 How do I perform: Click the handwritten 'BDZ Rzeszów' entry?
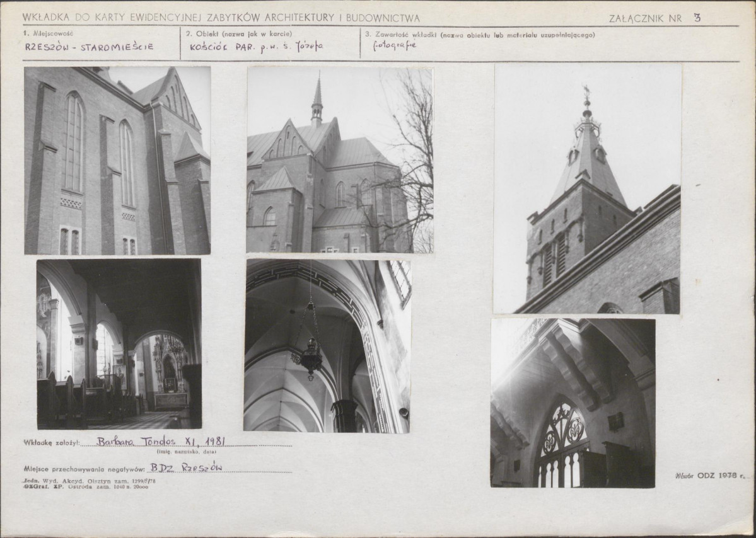coord(185,467)
